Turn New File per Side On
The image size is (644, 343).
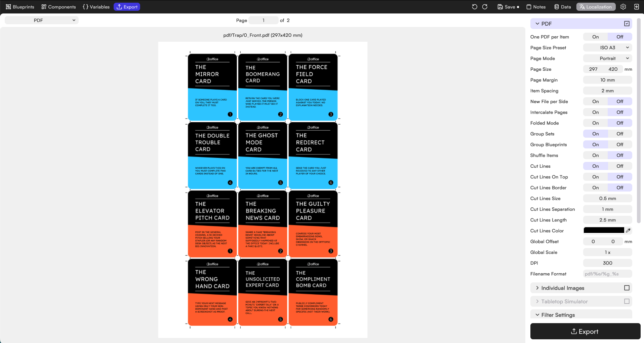(x=595, y=101)
